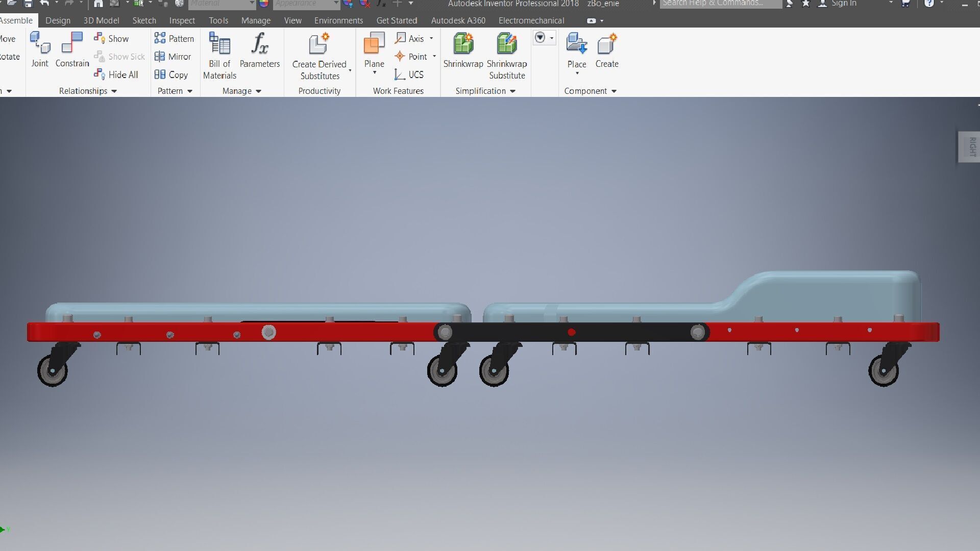This screenshot has height=551, width=980.
Task: Open Bill of Materials
Action: point(219,45)
